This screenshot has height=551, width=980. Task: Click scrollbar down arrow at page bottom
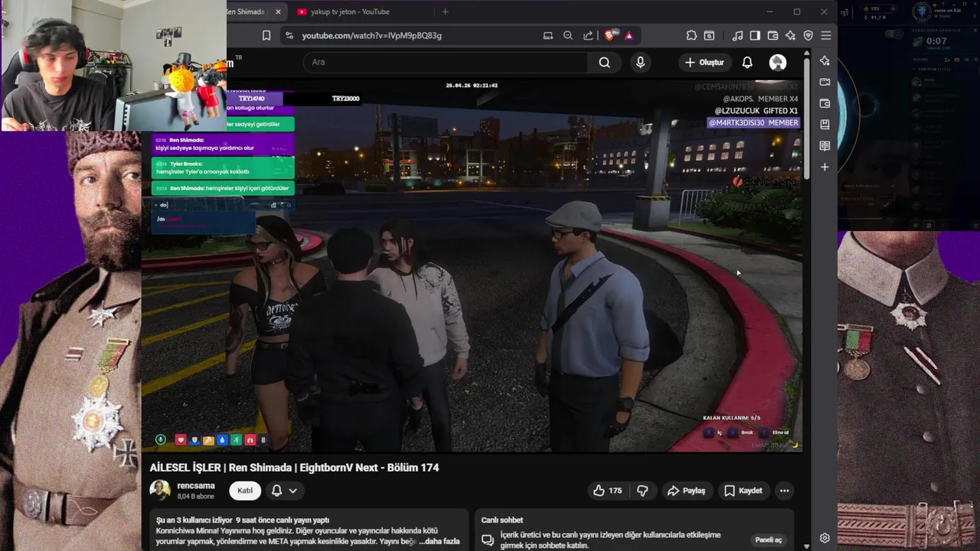(806, 546)
